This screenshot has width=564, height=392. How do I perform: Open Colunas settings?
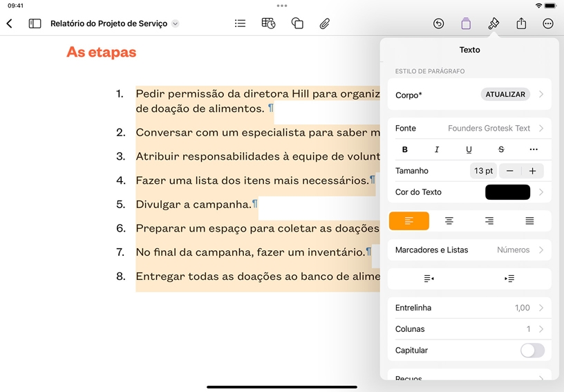pos(469,329)
